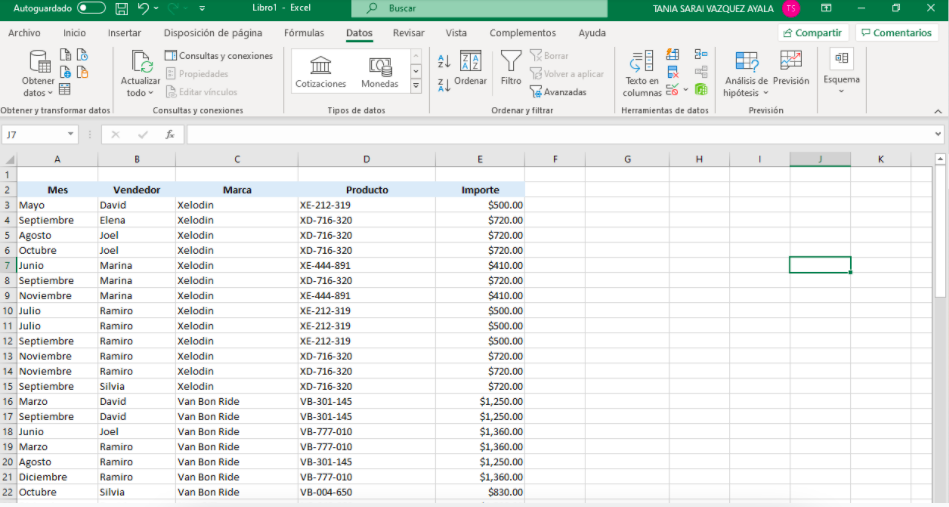Click the vertical scrollbar up arrow
949x507 pixels.
point(940,159)
